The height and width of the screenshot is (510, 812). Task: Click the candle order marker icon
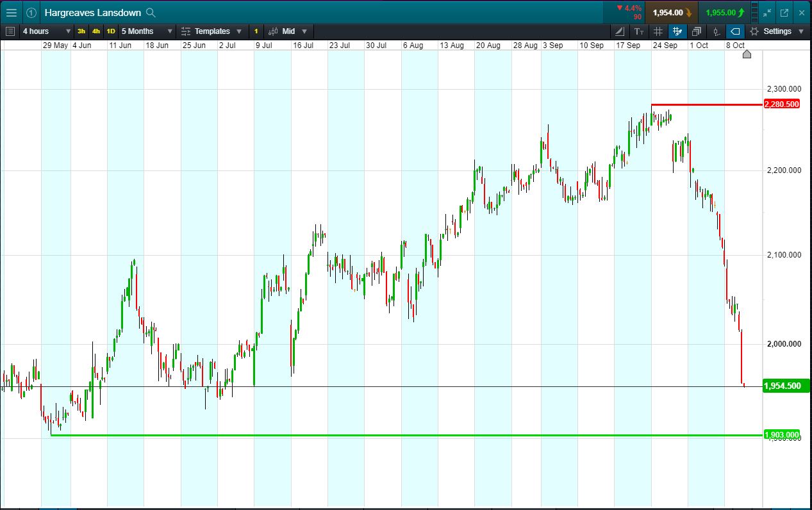[x=717, y=31]
